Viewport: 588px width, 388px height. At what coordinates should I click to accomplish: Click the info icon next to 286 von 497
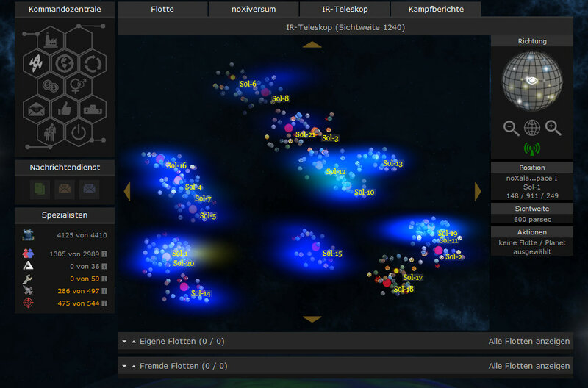pos(104,291)
